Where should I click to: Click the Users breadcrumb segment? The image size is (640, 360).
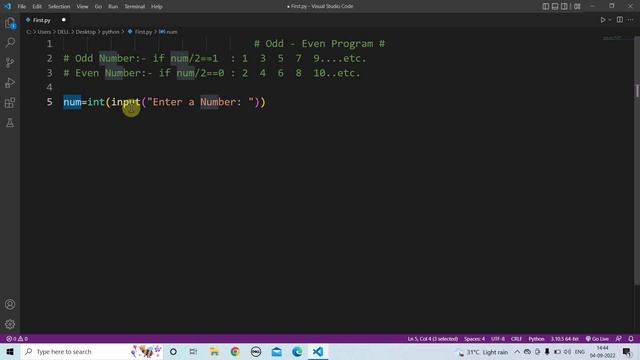pyautogui.click(x=44, y=32)
